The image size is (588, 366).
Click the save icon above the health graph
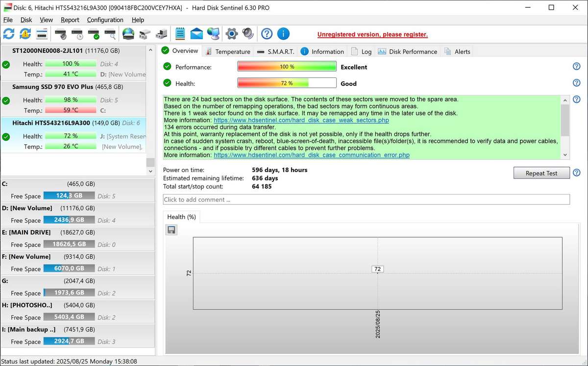pyautogui.click(x=171, y=230)
